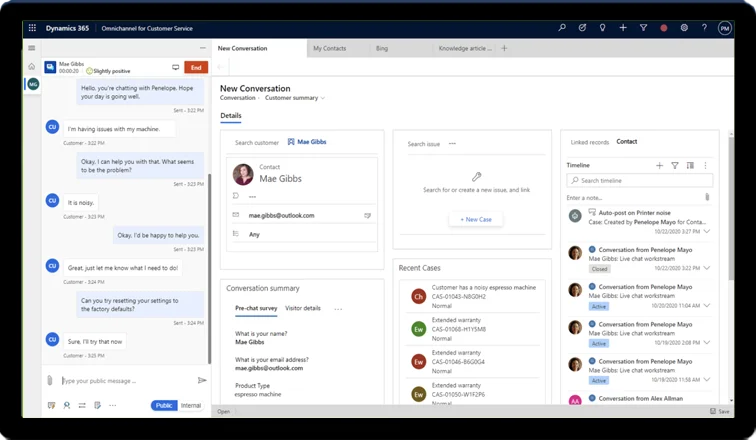Switch to the Bing tab

pyautogui.click(x=382, y=48)
